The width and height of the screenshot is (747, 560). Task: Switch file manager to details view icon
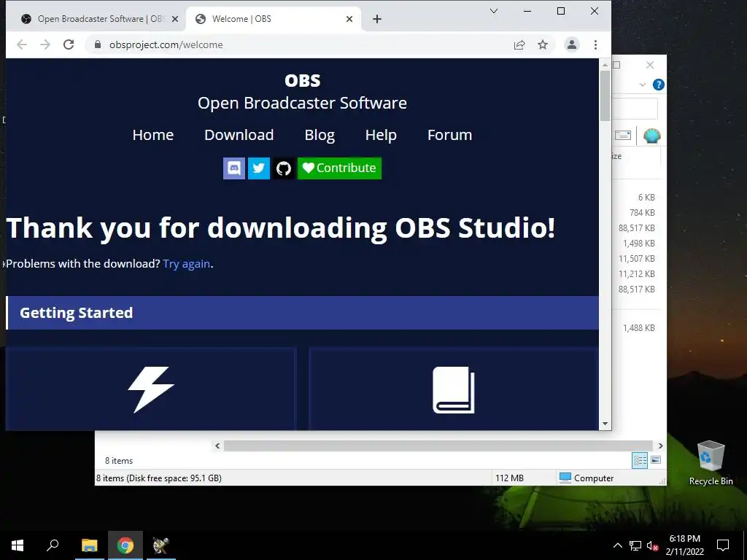(640, 460)
